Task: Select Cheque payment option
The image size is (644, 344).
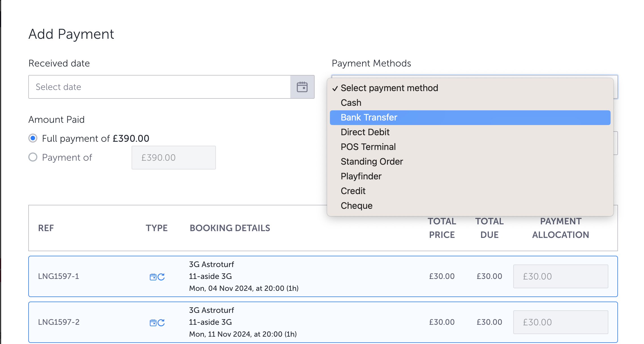Action: 356,206
